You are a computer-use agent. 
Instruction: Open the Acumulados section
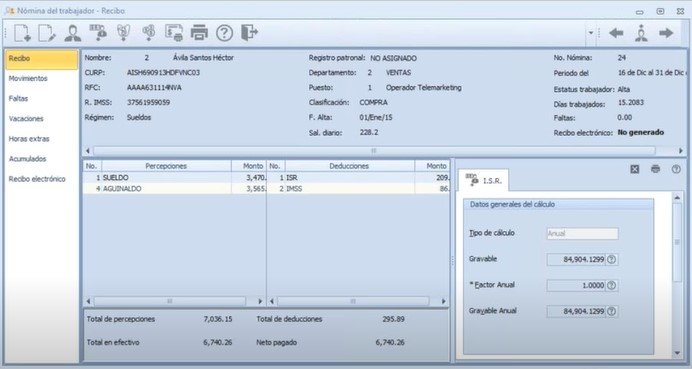[27, 159]
